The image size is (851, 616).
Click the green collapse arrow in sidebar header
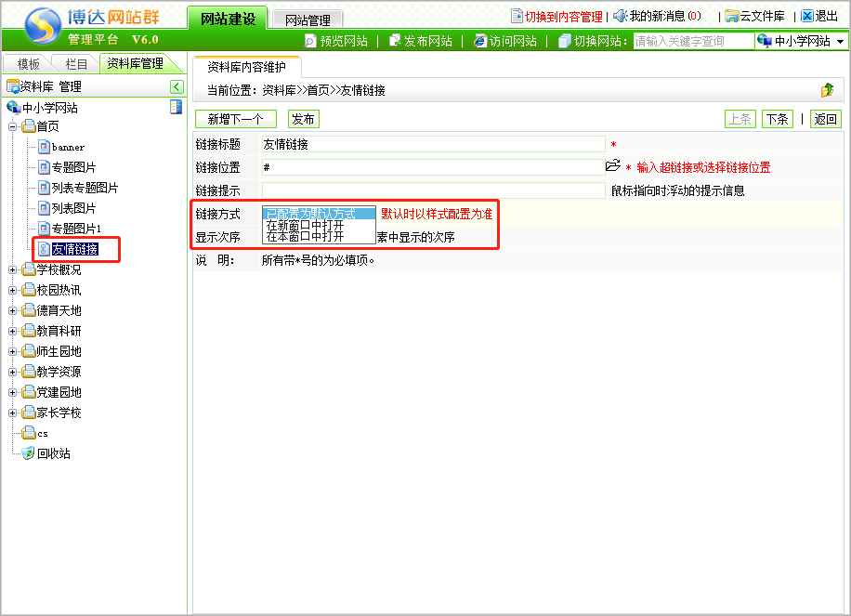pos(177,86)
